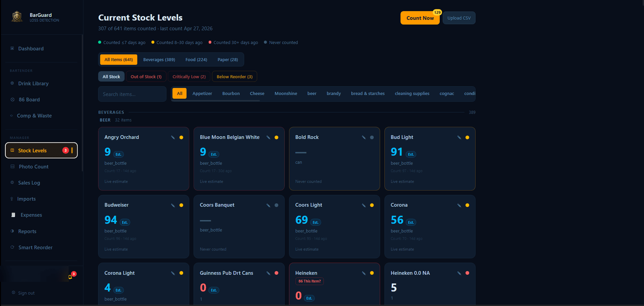Filter by cognac category
The height and width of the screenshot is (306, 644).
click(x=447, y=93)
